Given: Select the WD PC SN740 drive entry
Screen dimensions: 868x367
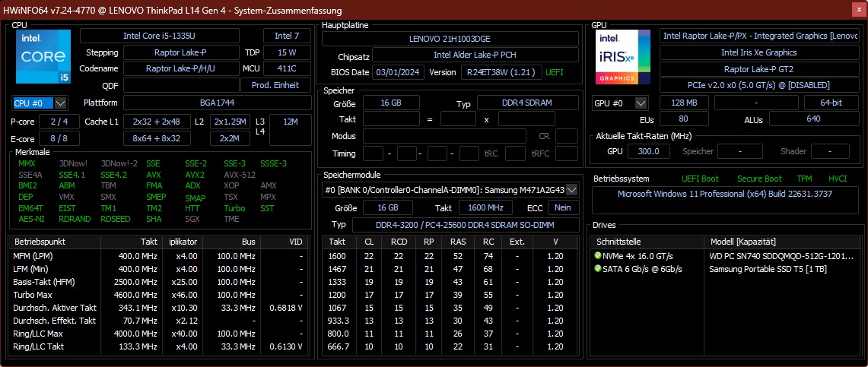Looking at the screenshot, I should [x=726, y=256].
